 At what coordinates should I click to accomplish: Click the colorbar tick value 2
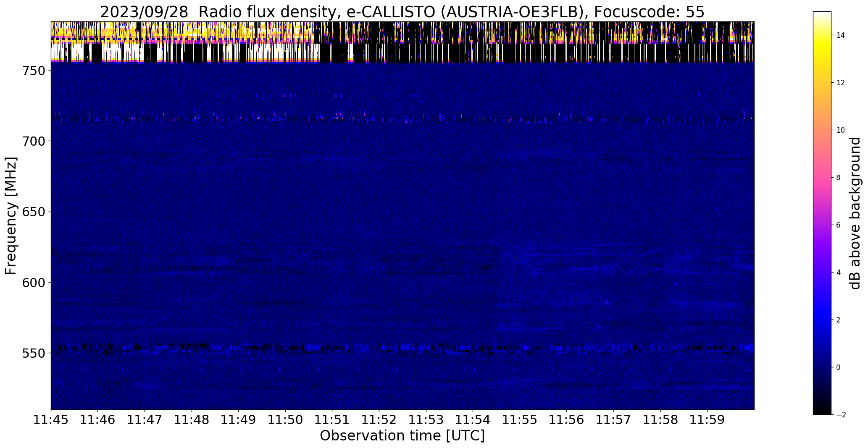(839, 320)
